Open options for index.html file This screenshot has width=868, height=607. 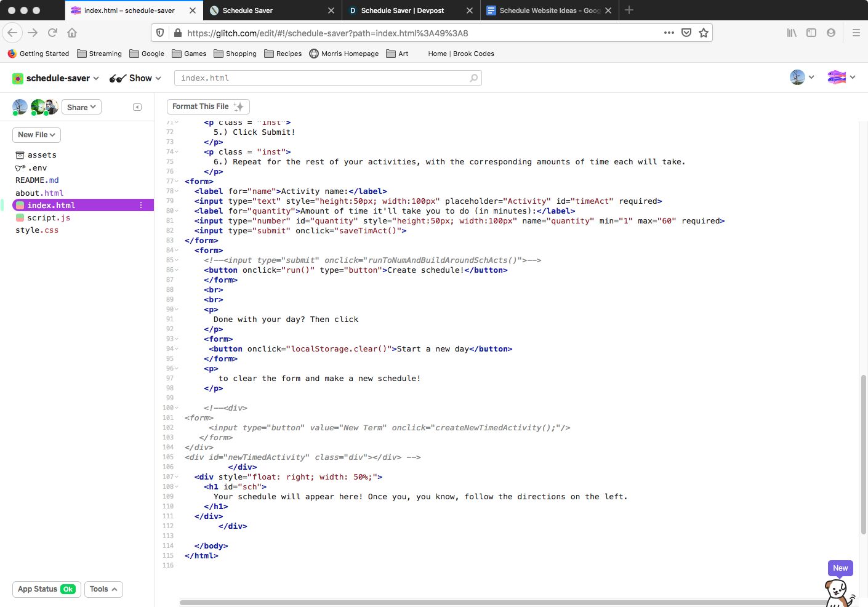tap(141, 205)
